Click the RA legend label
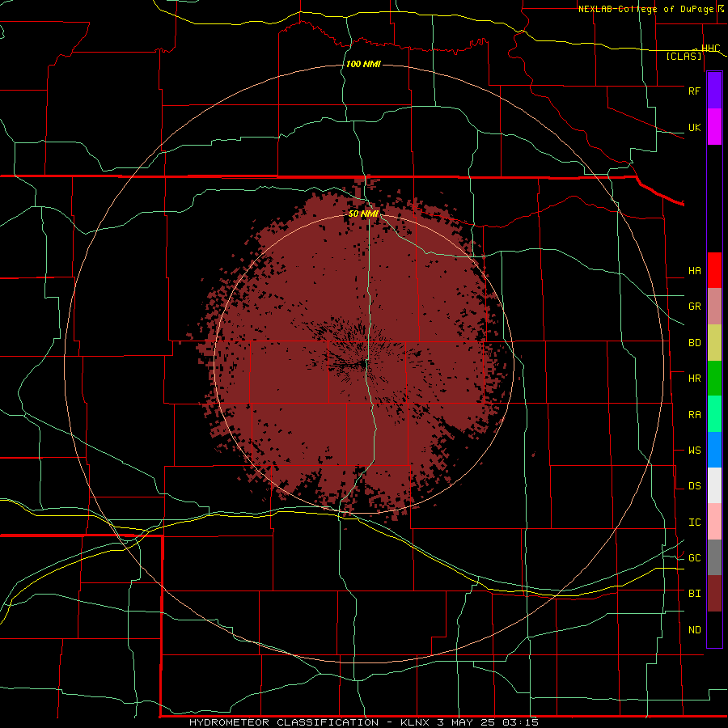 pos(694,415)
